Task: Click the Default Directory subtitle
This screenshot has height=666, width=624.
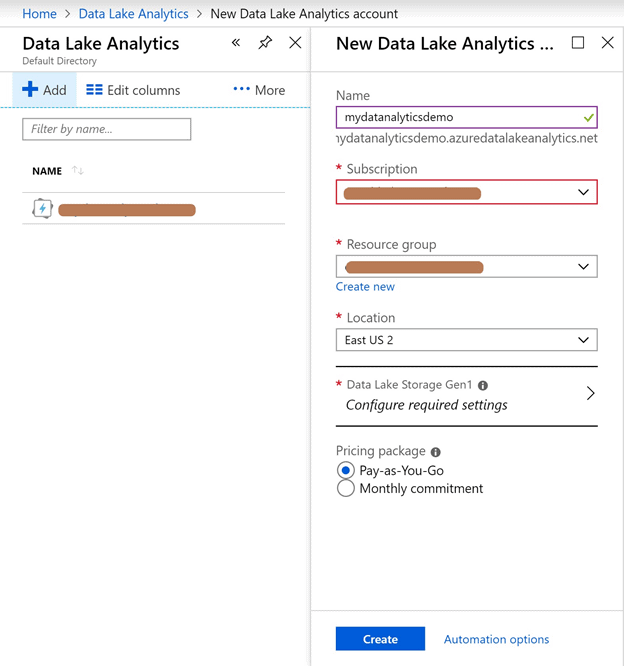Action: click(x=59, y=61)
